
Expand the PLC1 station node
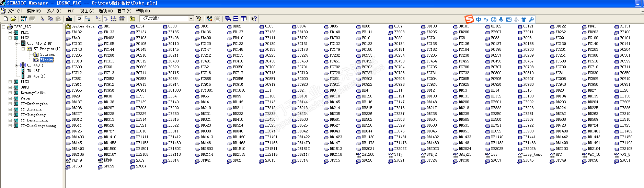10,32
